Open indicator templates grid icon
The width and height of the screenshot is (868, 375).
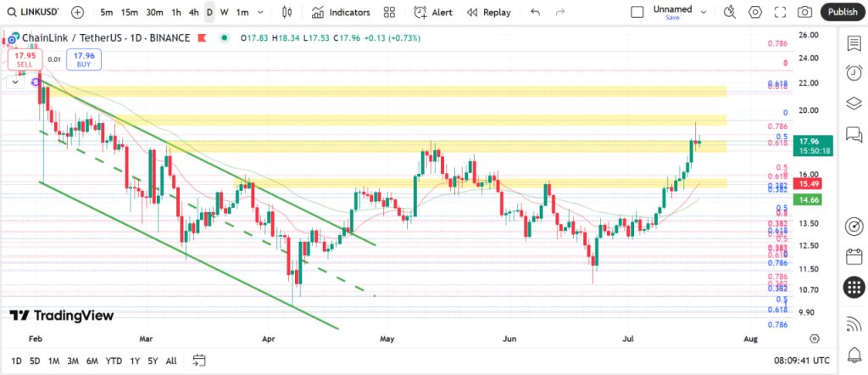389,12
